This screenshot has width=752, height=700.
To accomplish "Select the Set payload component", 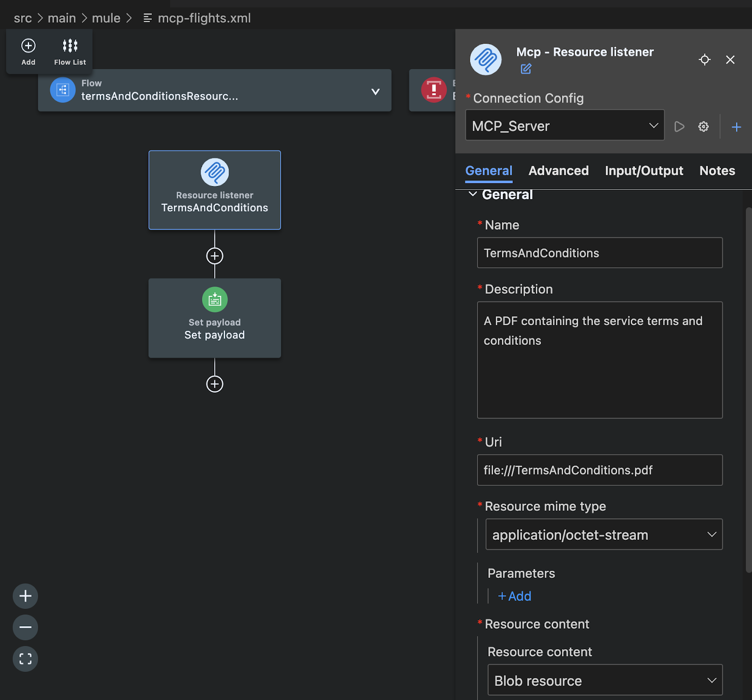I will point(214,318).
